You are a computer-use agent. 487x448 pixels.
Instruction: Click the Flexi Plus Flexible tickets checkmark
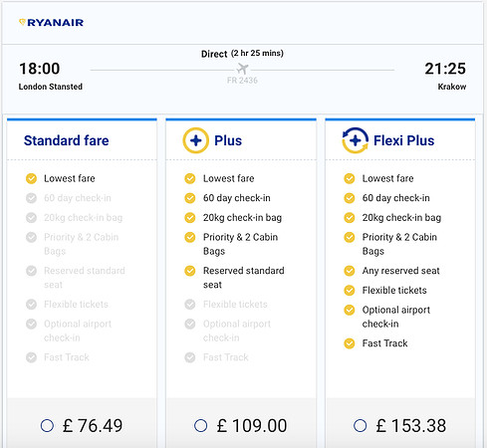(350, 291)
